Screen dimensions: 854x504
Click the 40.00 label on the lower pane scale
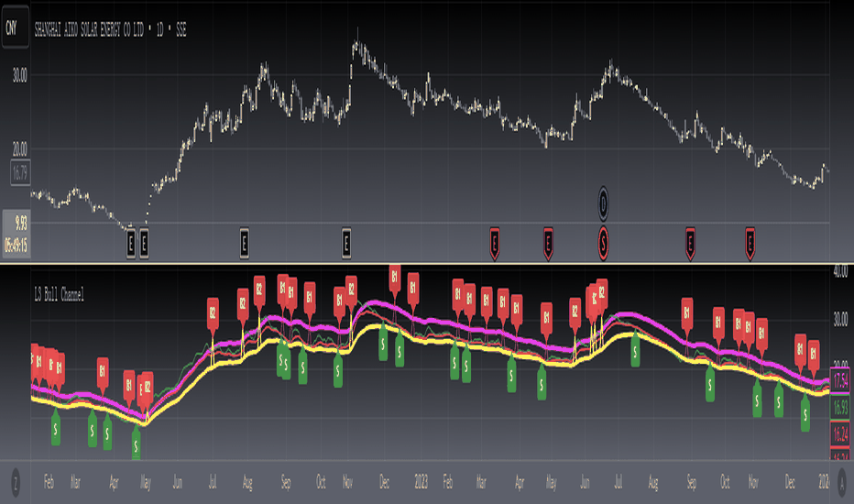841,271
